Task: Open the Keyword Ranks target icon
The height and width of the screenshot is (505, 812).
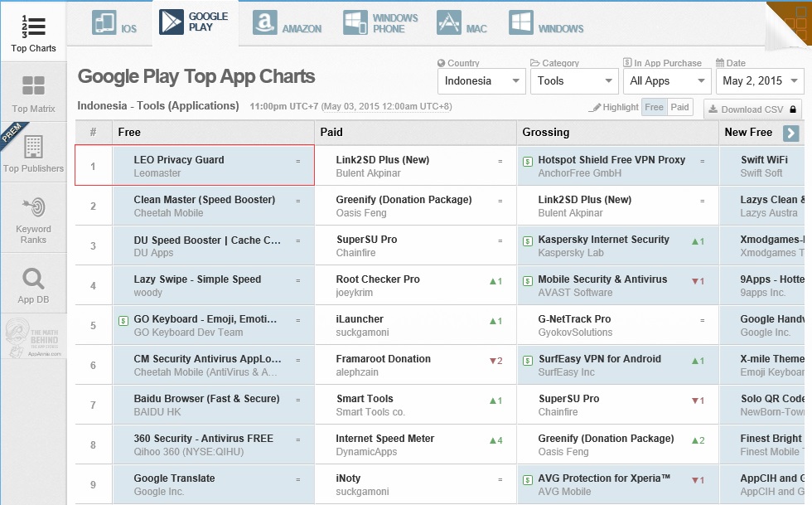Action: [34, 206]
